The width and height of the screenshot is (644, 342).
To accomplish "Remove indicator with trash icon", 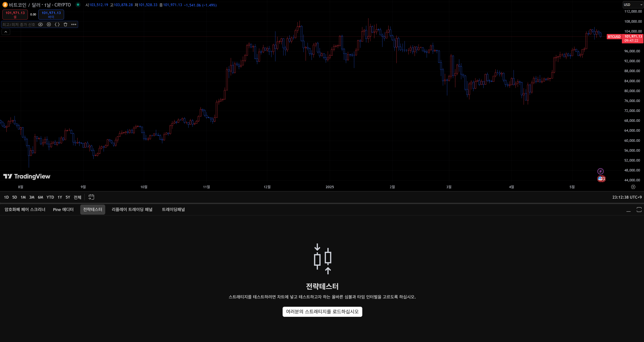I will coord(65,24).
